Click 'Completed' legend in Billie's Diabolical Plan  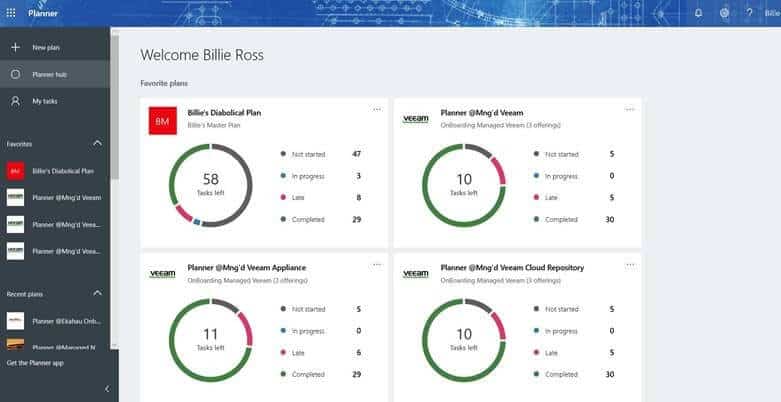click(x=308, y=220)
